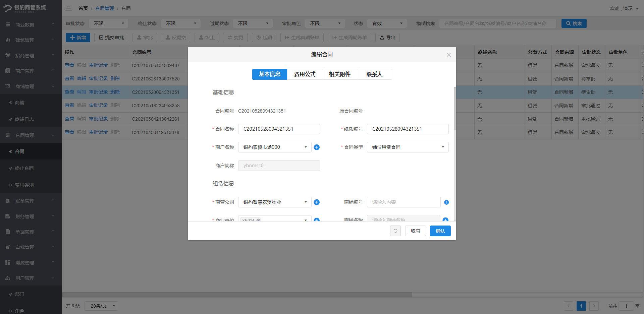Open 商管公司 dropdown in dialog

point(275,202)
